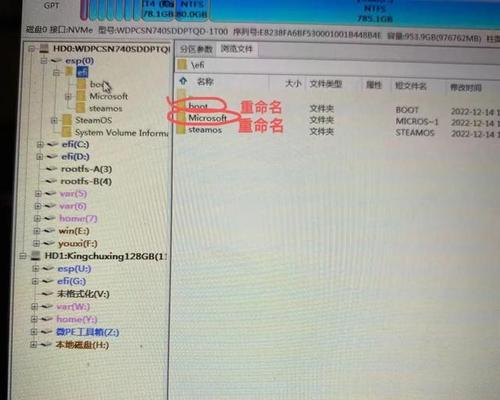Expand the win(E:) partition node
Screen dimensions: 500x400
(x=37, y=231)
